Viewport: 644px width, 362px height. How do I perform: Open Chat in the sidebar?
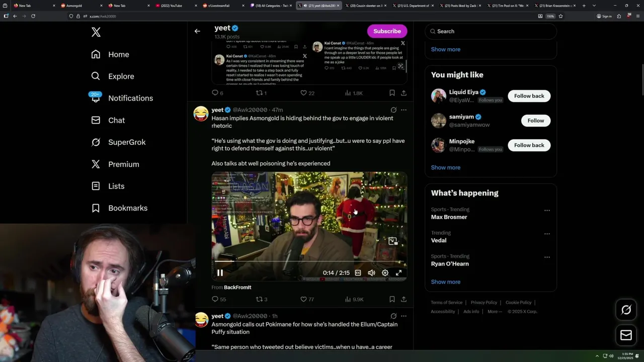(x=108, y=120)
